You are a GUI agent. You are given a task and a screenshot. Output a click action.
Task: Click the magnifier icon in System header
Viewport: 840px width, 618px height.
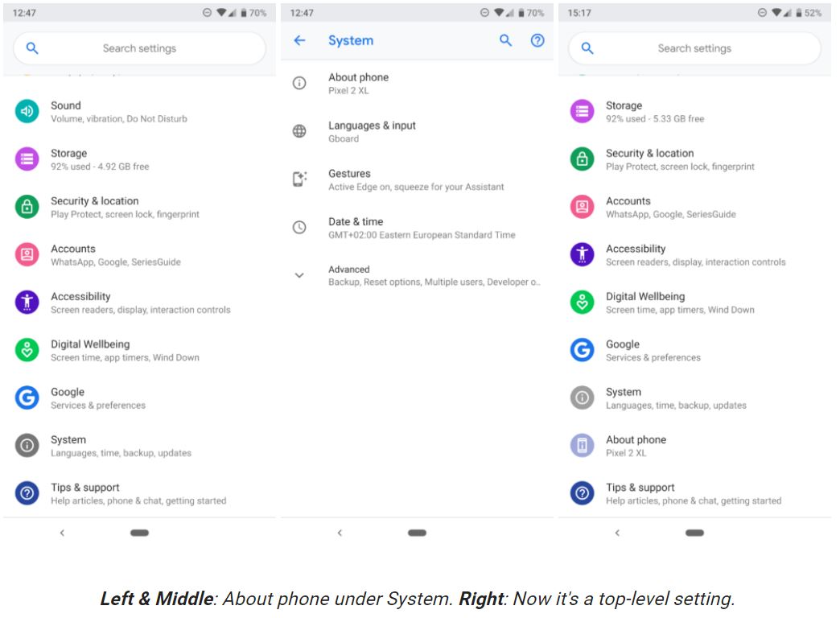click(505, 40)
